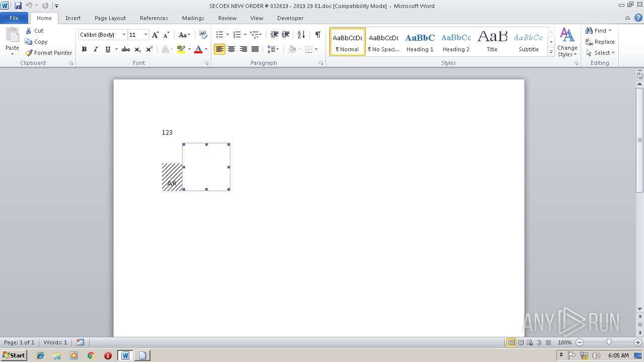Open Change Styles menu
Image resolution: width=644 pixels, height=362 pixels.
pyautogui.click(x=567, y=43)
